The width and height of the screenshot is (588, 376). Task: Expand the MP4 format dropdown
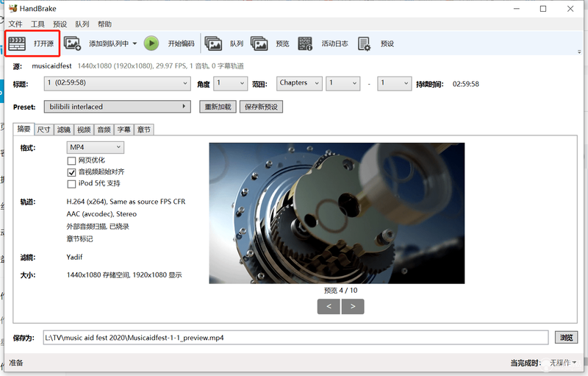tap(96, 147)
